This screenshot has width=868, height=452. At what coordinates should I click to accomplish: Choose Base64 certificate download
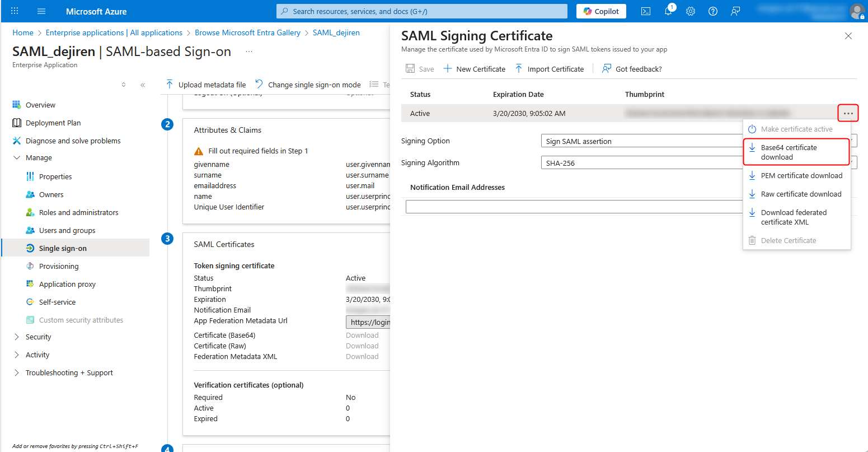coord(796,152)
